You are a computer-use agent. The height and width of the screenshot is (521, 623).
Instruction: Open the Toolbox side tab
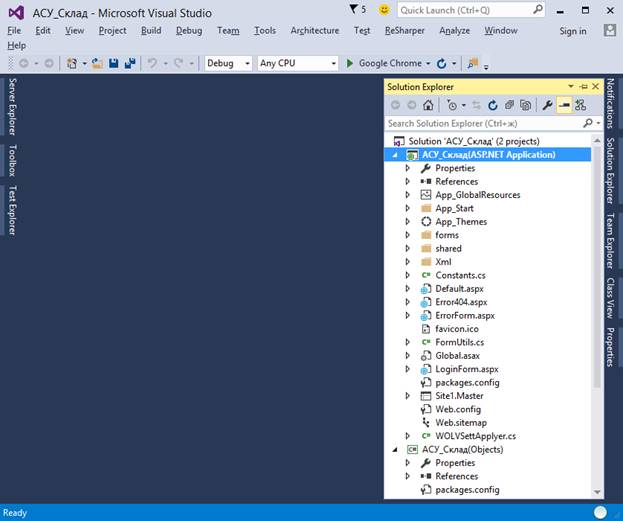point(12,161)
